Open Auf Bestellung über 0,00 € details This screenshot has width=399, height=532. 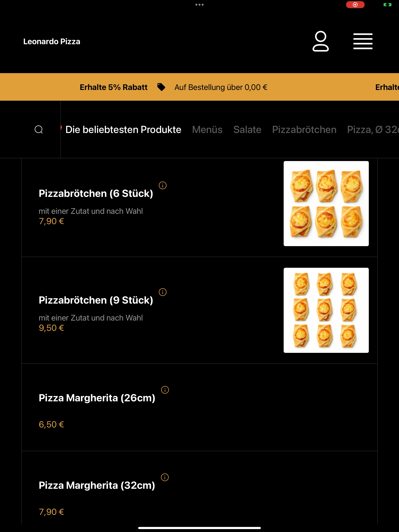pyautogui.click(x=221, y=87)
